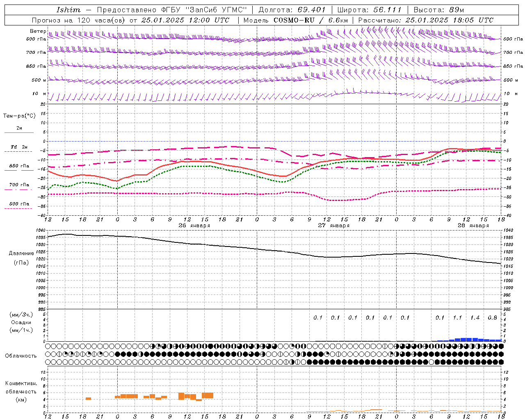Click the "(мм/3ч.)" precipitation unit label
This screenshot has height=420, width=525.
[21, 315]
